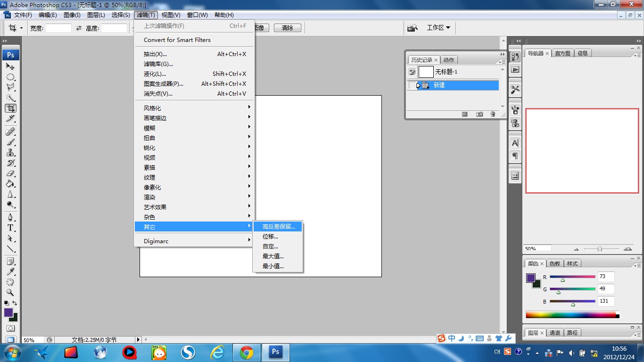Select the Eraser tool

[x=10, y=173]
